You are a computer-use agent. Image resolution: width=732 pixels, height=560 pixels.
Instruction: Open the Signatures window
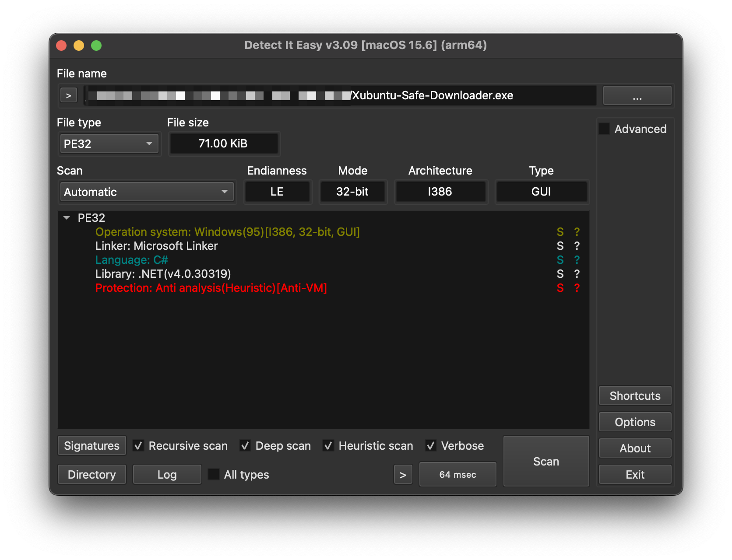[92, 446]
